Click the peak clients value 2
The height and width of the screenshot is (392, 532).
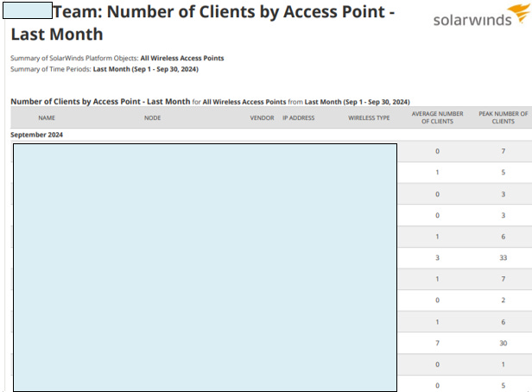503,300
